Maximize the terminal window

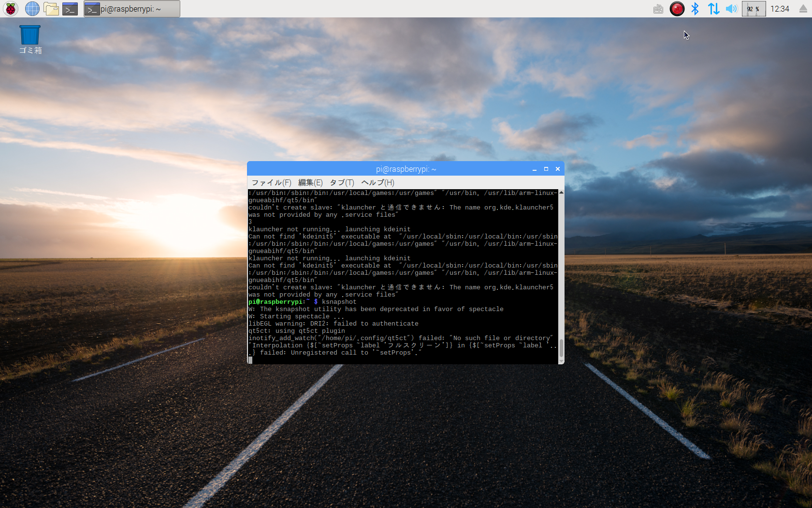546,169
